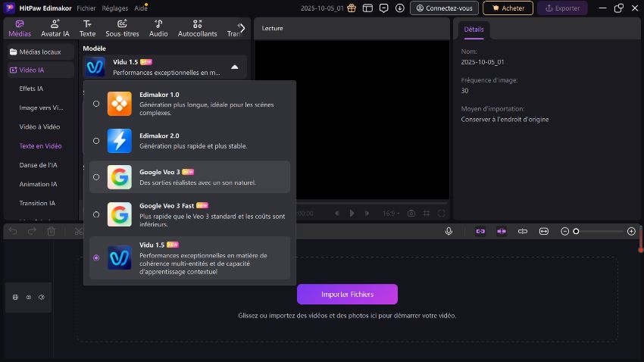644x362 pixels.
Task: Open Image vers Vidéo sidebar entry
Action: [41, 108]
